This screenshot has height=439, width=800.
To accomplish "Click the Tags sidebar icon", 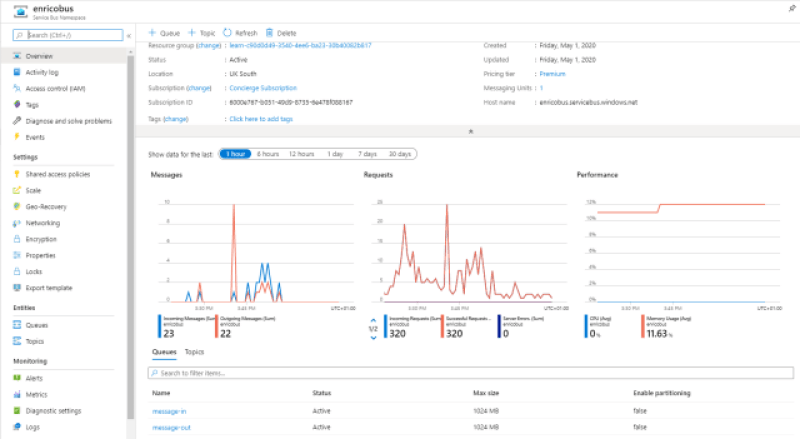I will coord(17,105).
